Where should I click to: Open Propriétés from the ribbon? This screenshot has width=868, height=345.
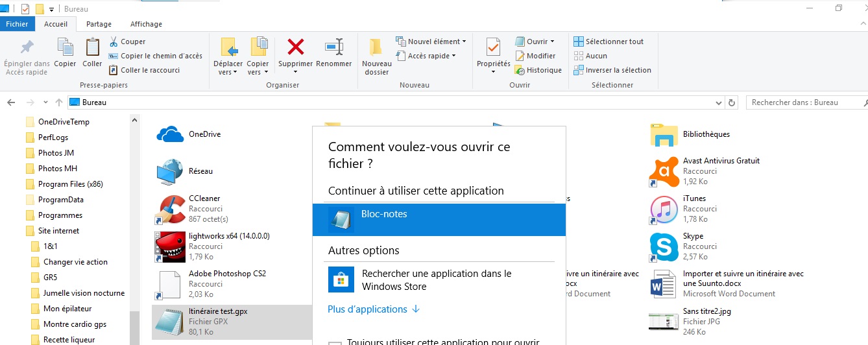493,48
